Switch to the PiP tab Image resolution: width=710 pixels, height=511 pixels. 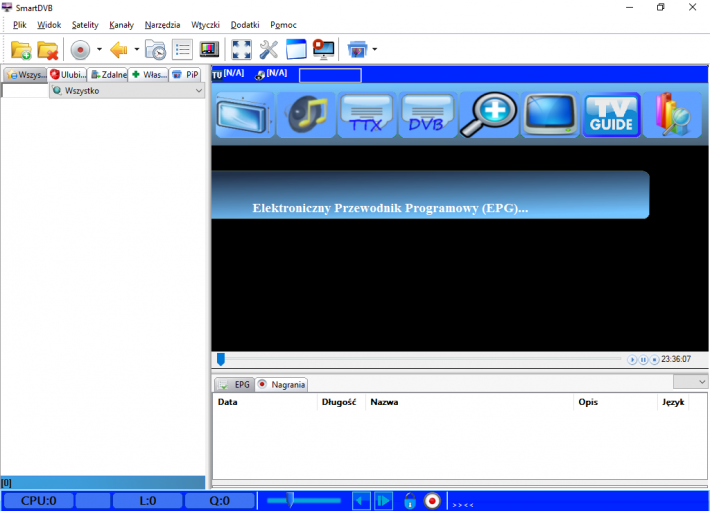(x=185, y=75)
